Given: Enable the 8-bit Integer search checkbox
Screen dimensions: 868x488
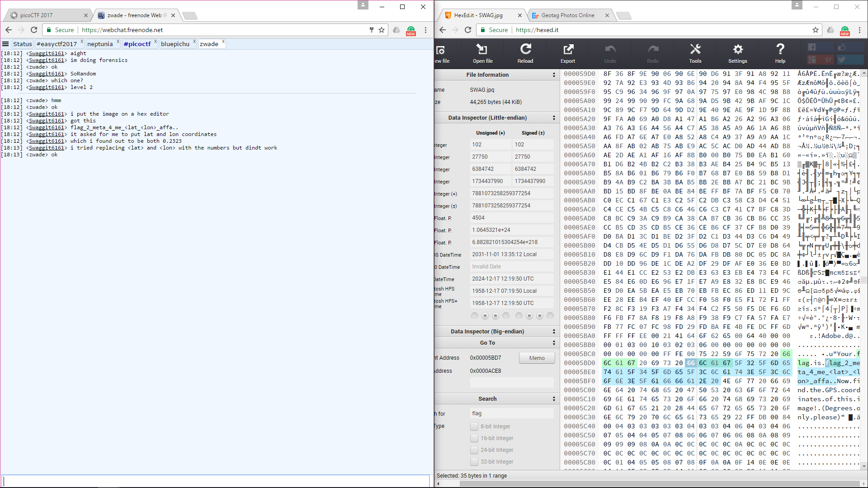Looking at the screenshot, I should coord(474,427).
